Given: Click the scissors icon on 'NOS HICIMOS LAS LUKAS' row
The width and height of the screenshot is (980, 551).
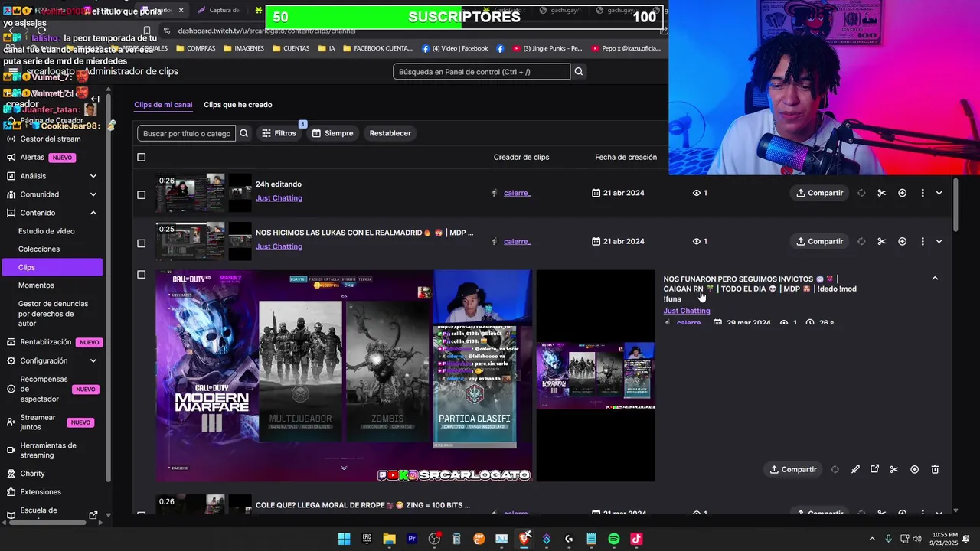Looking at the screenshot, I should (881, 241).
